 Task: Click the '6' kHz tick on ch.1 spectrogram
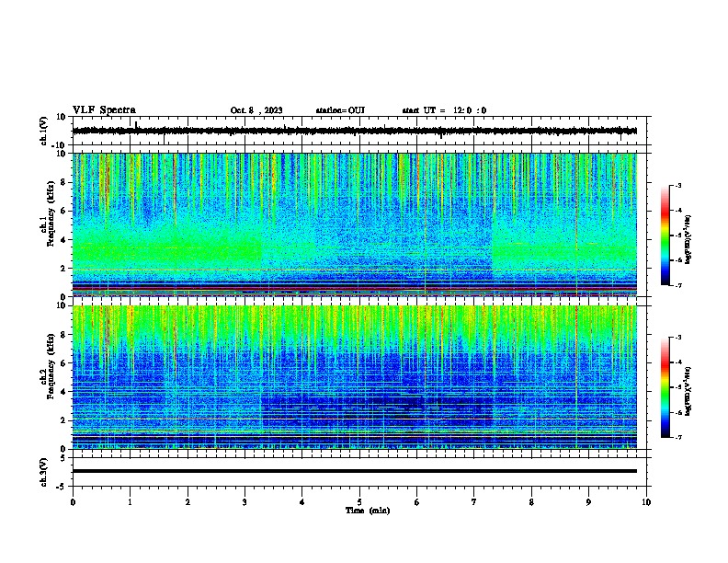tap(65, 211)
